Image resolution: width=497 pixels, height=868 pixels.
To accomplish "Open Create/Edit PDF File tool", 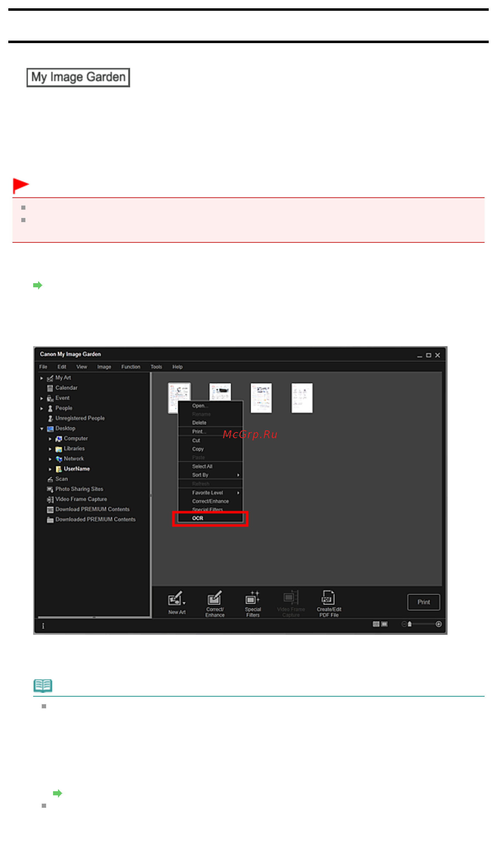I will click(329, 604).
